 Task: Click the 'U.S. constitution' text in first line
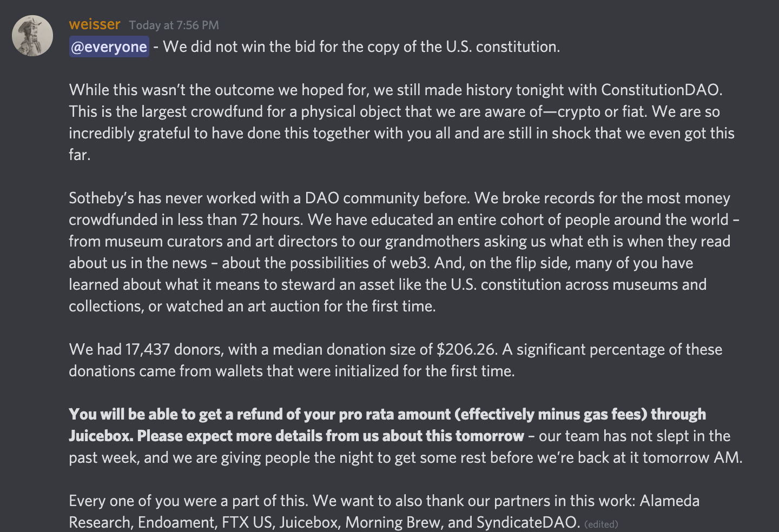pos(501,46)
